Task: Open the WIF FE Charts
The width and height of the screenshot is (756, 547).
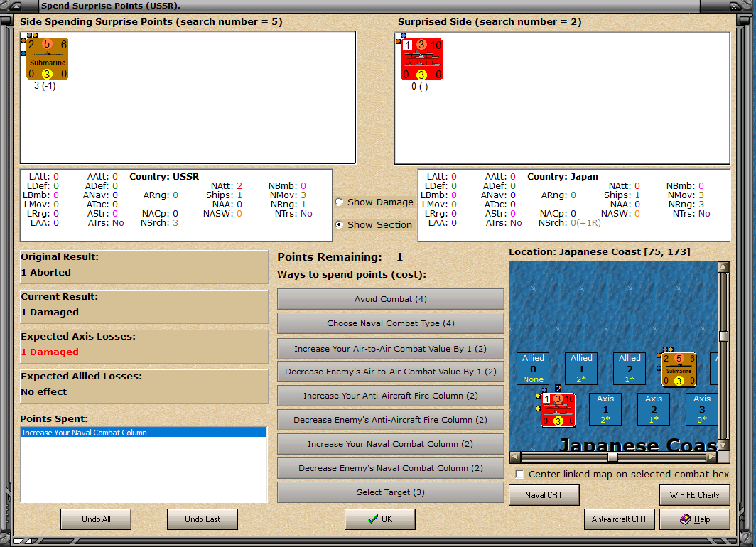Action: (x=694, y=495)
